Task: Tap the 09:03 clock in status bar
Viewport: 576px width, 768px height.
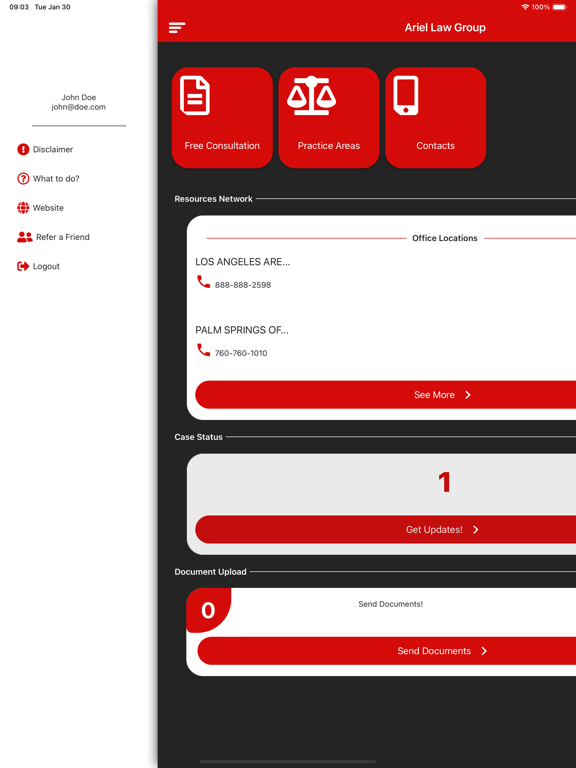Action: point(19,7)
